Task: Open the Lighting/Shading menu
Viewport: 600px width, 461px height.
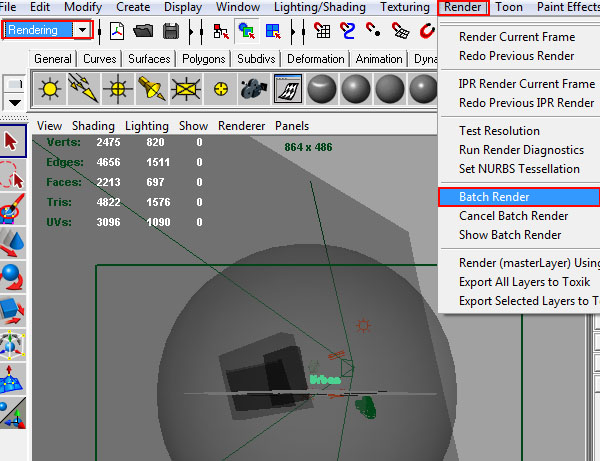Action: tap(320, 7)
